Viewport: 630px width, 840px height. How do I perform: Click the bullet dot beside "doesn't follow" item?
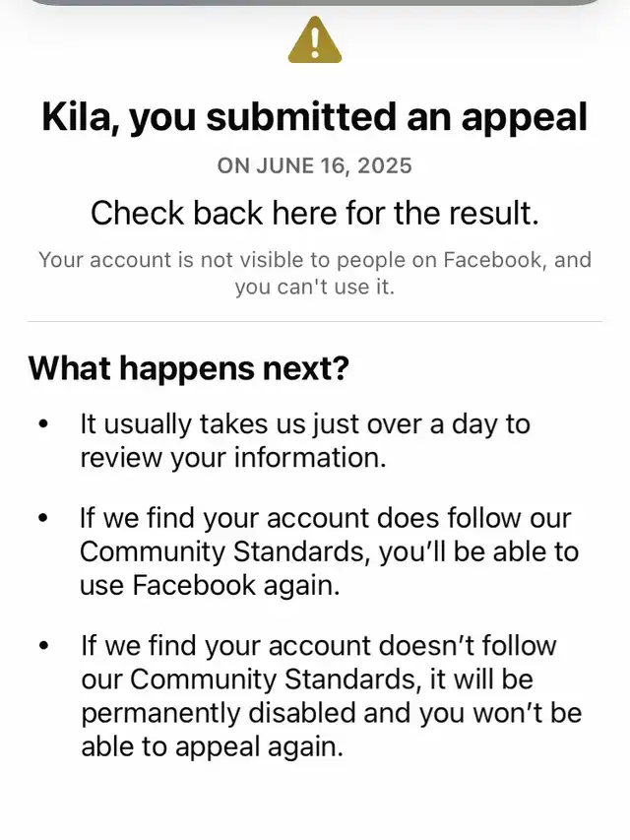[x=42, y=647]
